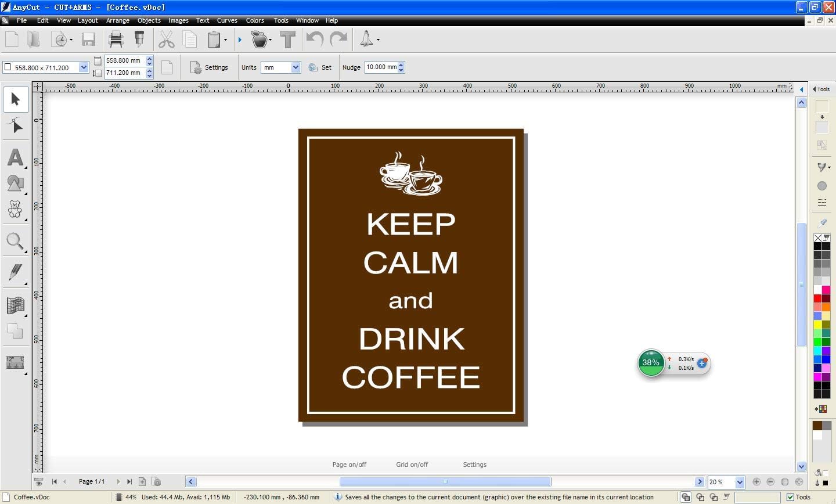Increase page width with stepper
This screenshot has width=836, height=504.
(149, 58)
